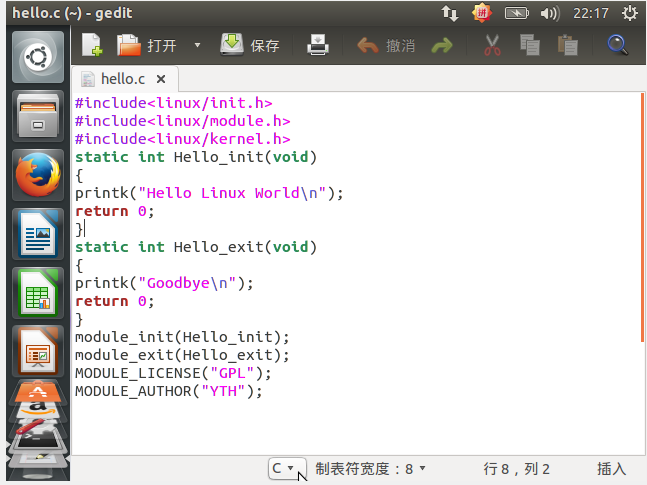The image size is (647, 485).
Task: Open the 制表符宽度: 8 tab width dropdown
Action: [x=370, y=469]
